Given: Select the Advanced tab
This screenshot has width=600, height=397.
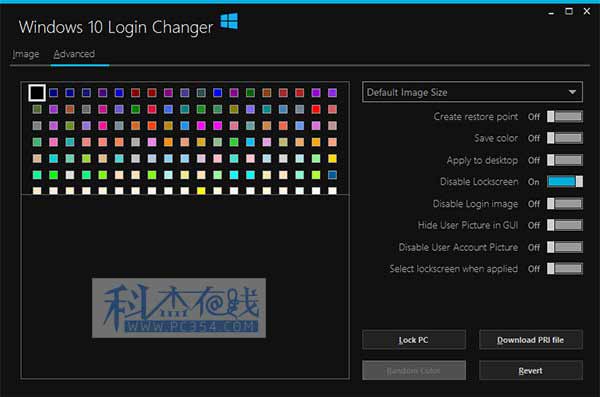Looking at the screenshot, I should click(x=74, y=54).
